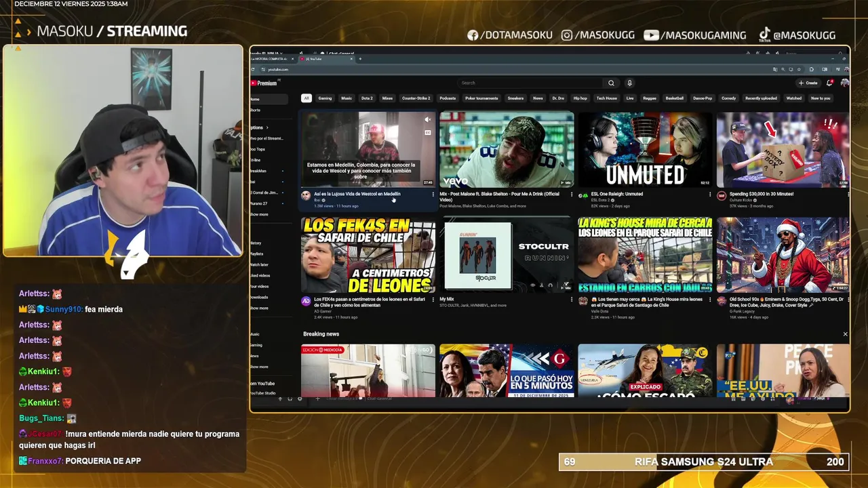Close the La Historia Completa tab
The width and height of the screenshot is (868, 488).
coord(294,59)
